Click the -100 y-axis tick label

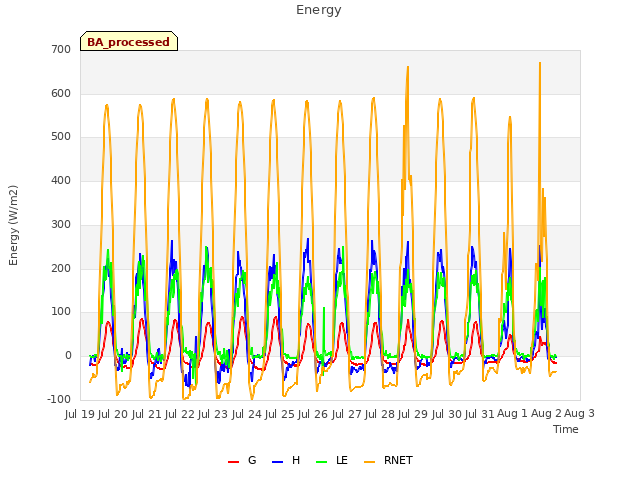pyautogui.click(x=60, y=400)
